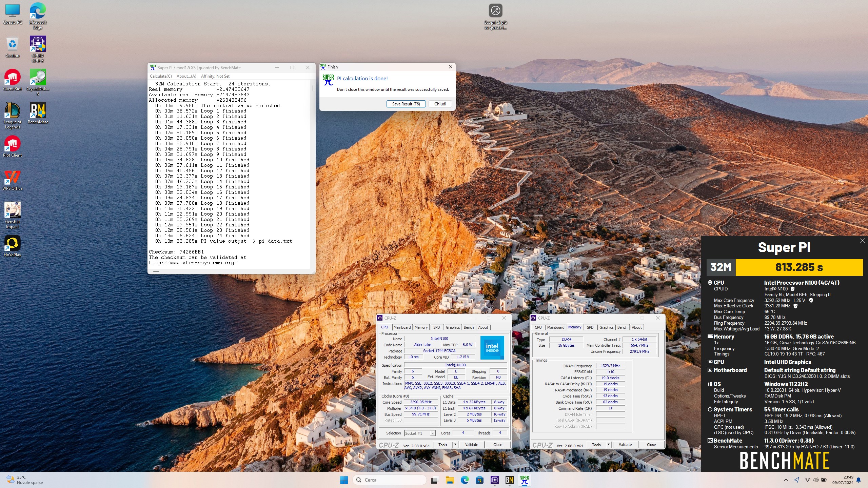The width and height of the screenshot is (868, 488).
Task: Open Graphics tab in left CPU-Z window
Action: pos(453,327)
